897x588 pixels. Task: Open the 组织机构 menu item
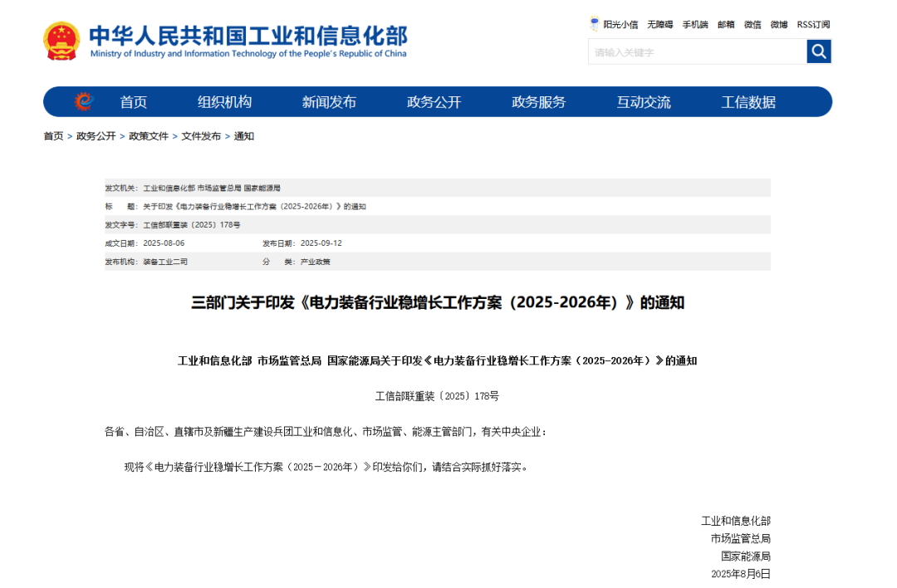pos(223,101)
